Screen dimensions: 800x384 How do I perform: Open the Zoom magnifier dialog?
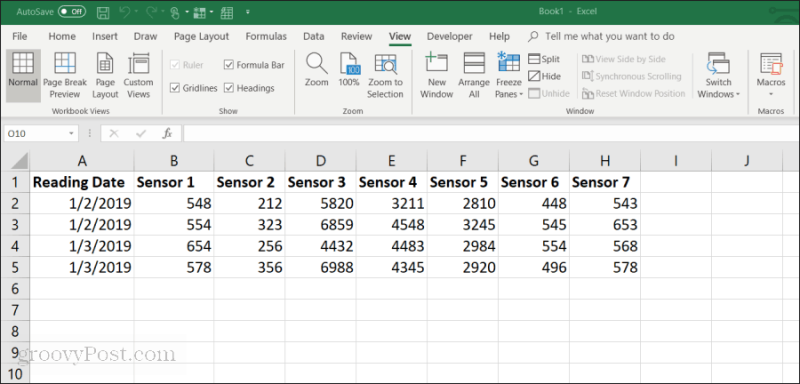point(317,70)
